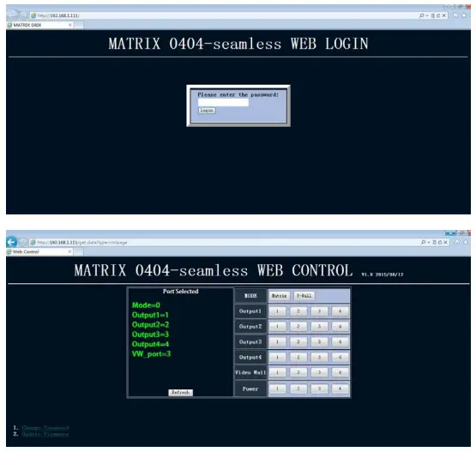Click the address bar showing 192.168.1.111/ in the top browser
The height and width of the screenshot is (452, 476).
coord(223,15)
